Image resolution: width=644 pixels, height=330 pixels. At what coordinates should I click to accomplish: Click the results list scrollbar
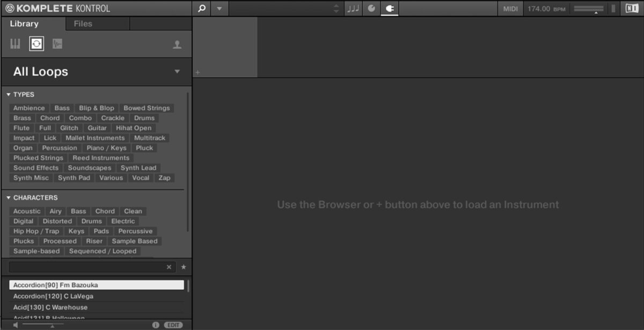[188, 285]
